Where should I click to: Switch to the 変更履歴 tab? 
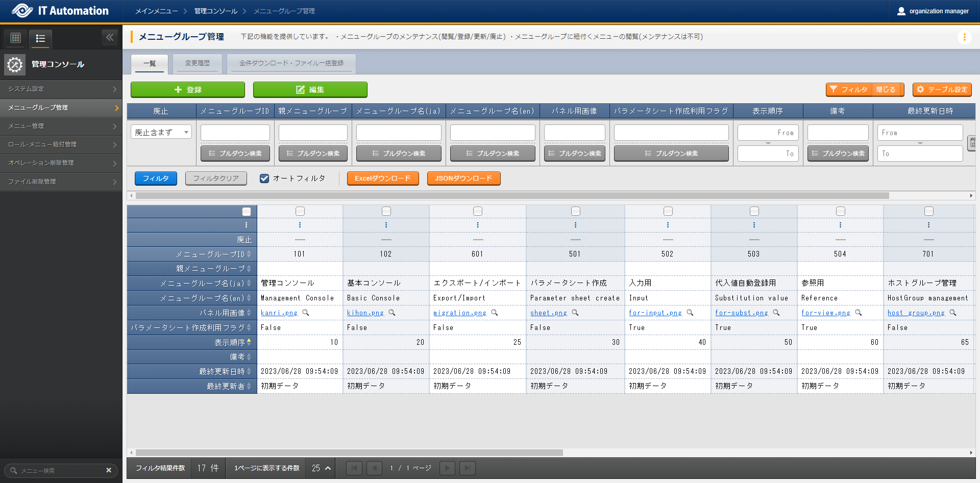197,63
